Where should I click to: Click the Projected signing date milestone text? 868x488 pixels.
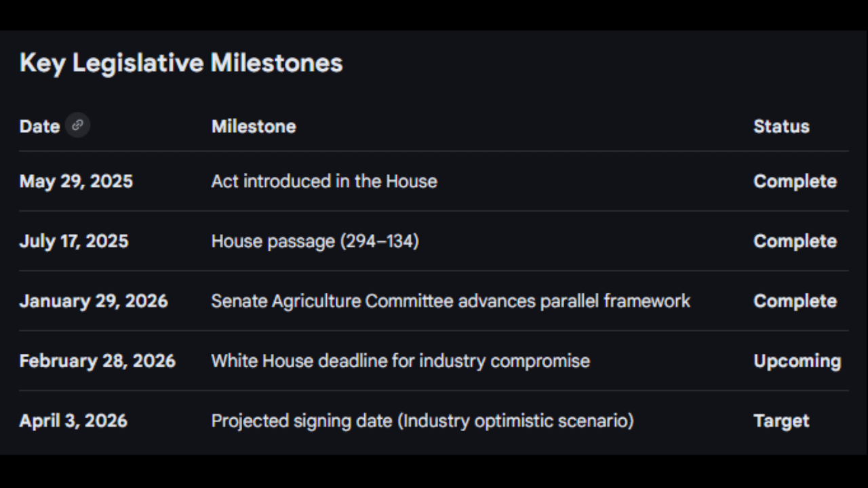(x=422, y=421)
